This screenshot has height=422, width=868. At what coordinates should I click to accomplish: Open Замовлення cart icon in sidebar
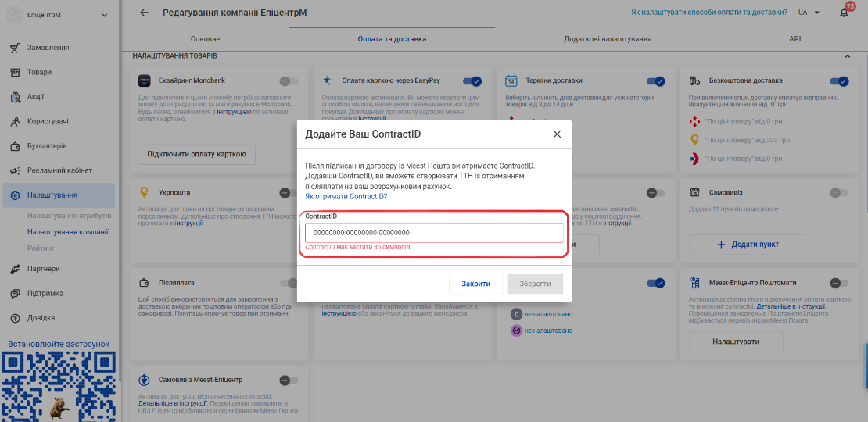[16, 48]
